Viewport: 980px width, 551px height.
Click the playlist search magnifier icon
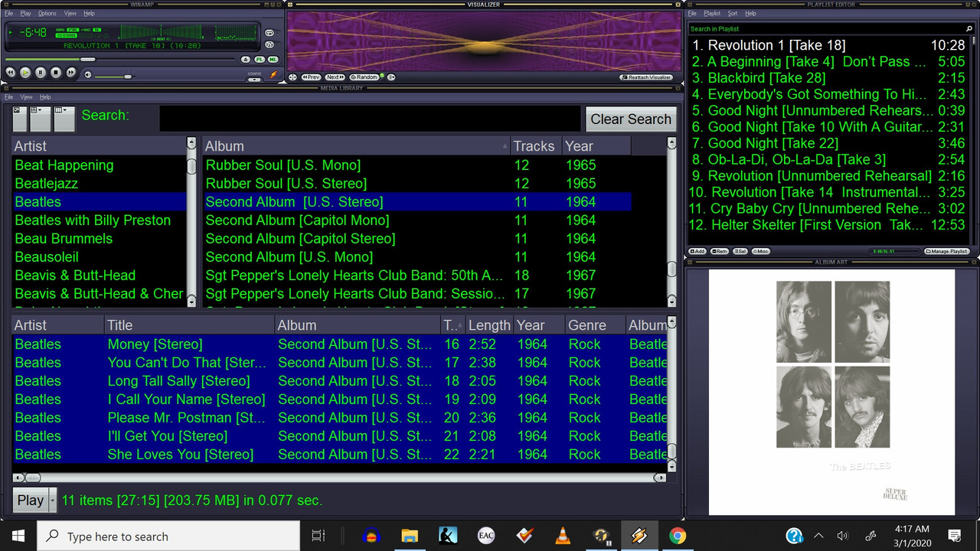tap(969, 29)
